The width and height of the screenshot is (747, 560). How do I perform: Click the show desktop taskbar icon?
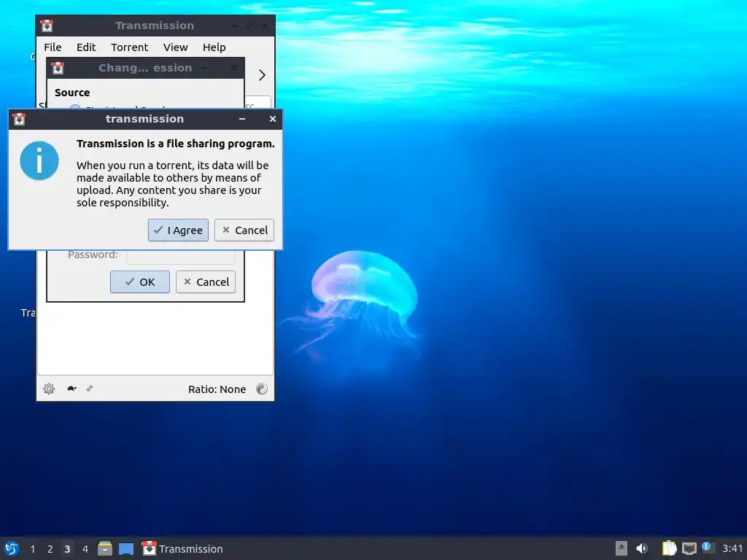click(x=126, y=549)
